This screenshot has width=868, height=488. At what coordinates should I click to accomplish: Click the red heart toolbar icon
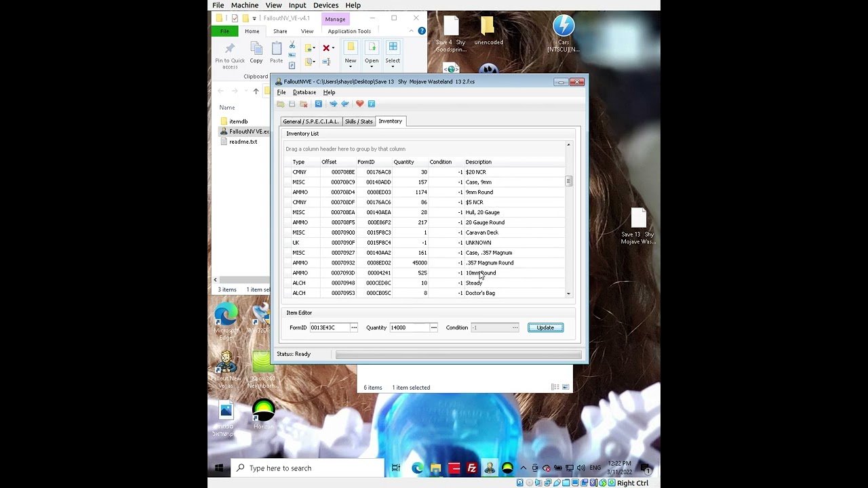coord(360,104)
